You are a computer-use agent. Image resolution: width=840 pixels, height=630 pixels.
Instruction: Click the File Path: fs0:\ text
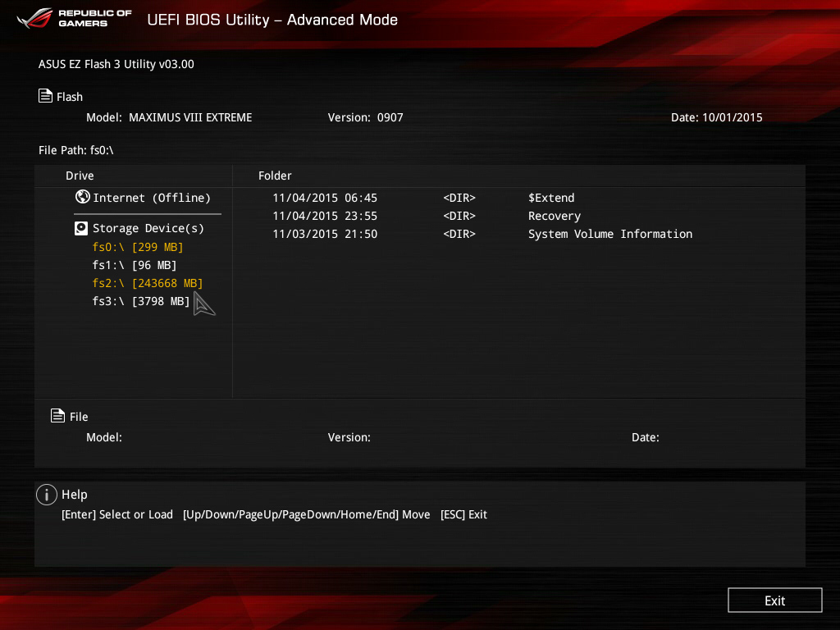pyautogui.click(x=76, y=150)
